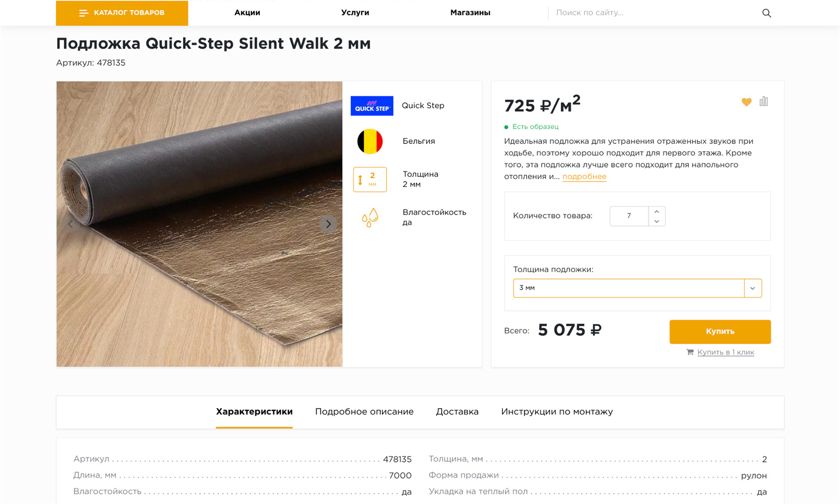Click the thickness 2 mm icon
The height and width of the screenshot is (504, 840).
tap(370, 179)
